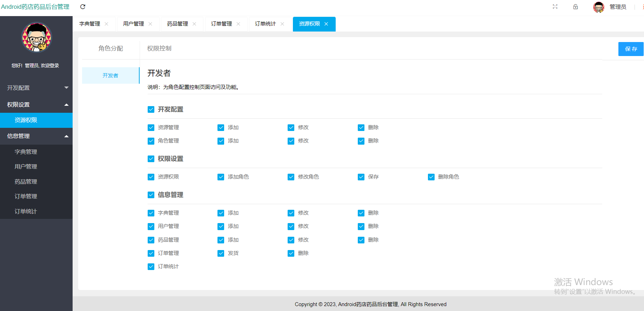Open 药品管理 in the sidebar

coord(26,181)
